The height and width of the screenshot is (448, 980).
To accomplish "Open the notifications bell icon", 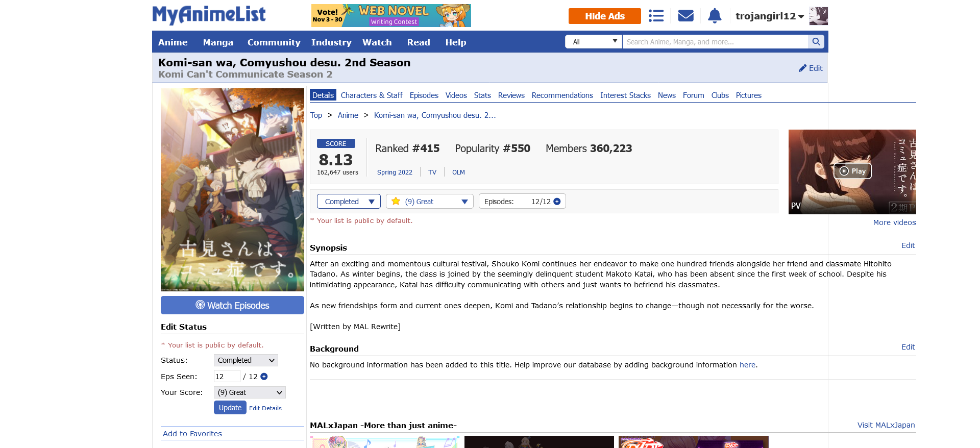I will click(x=715, y=16).
